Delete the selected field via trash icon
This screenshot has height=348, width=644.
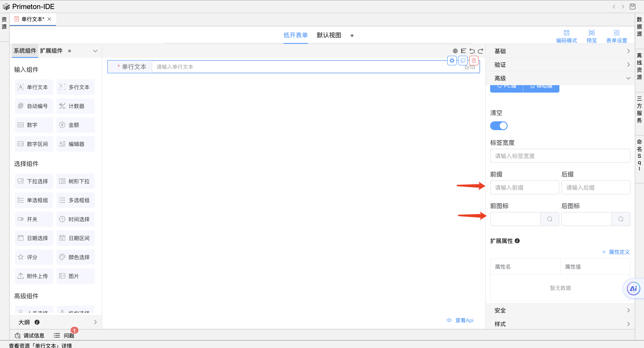coord(473,61)
